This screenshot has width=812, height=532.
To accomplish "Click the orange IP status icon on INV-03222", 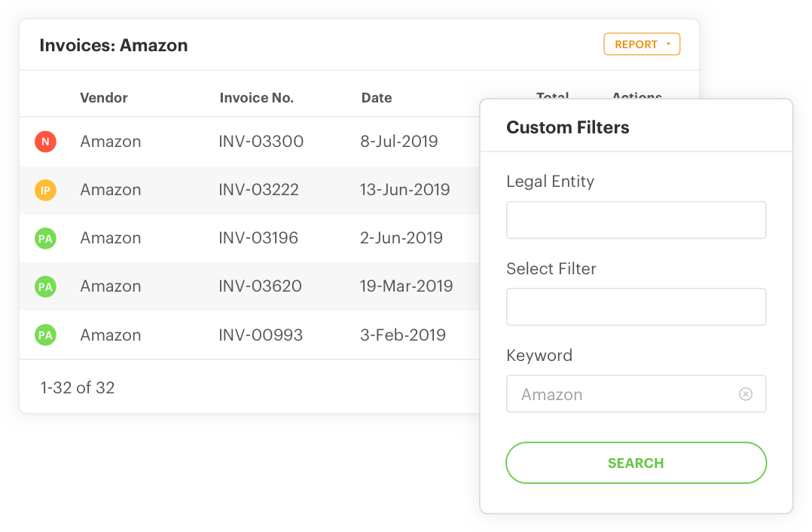I will (x=45, y=190).
